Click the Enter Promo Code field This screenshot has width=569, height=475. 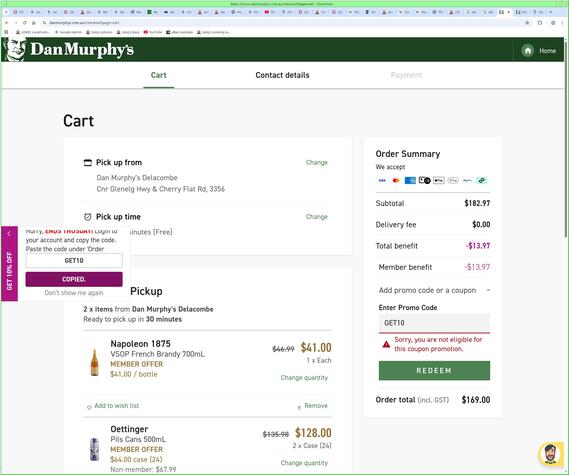[434, 323]
